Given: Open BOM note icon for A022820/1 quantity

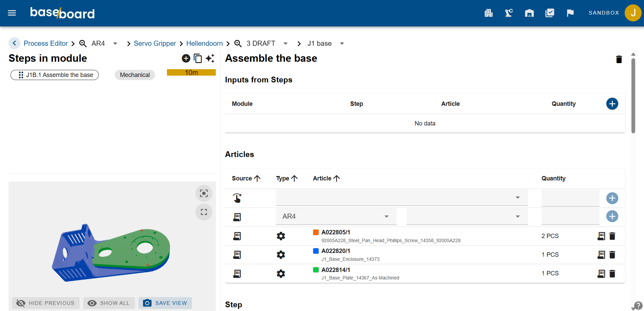Looking at the screenshot, I should (x=601, y=255).
